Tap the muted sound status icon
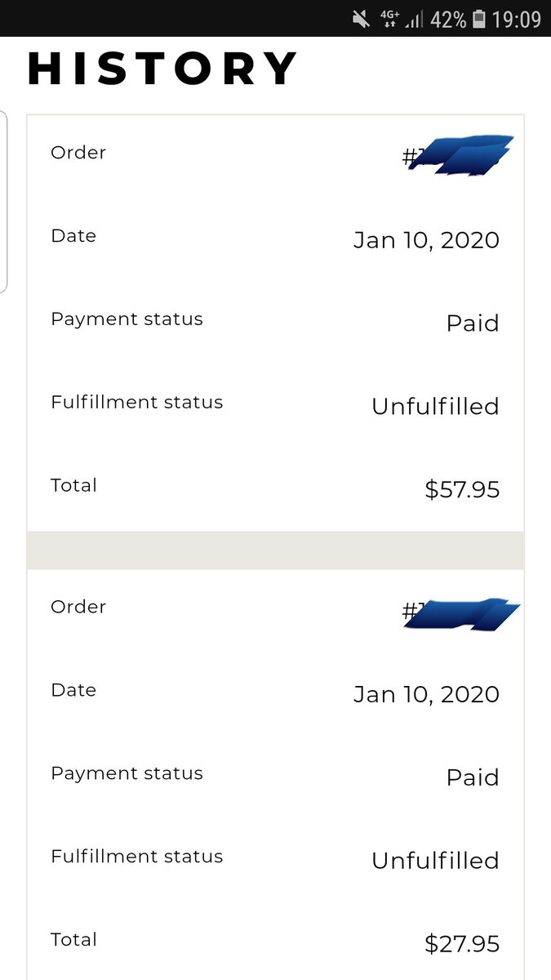The width and height of the screenshot is (551, 980). click(x=362, y=19)
